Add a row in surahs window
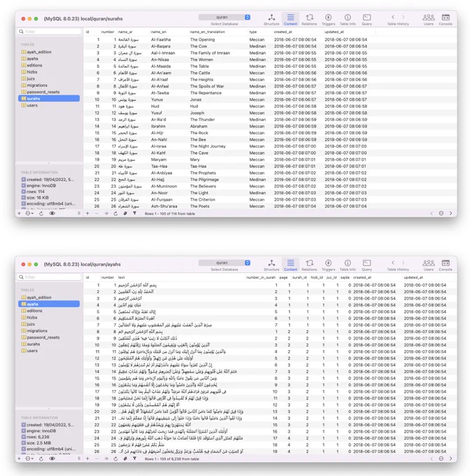 87,213
